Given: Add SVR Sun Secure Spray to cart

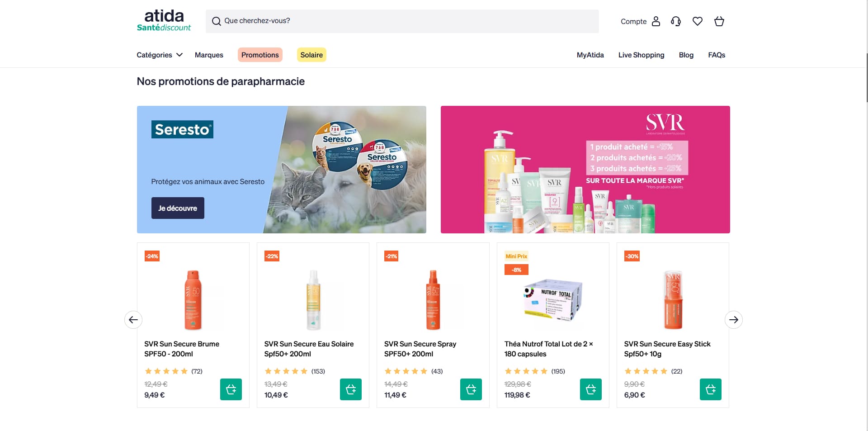Looking at the screenshot, I should (x=471, y=389).
